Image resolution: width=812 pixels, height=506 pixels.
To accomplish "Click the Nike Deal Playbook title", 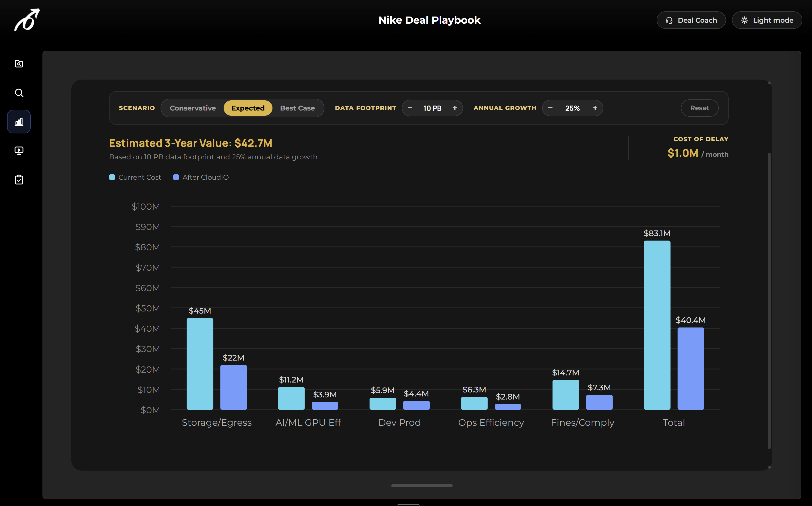I will [429, 20].
